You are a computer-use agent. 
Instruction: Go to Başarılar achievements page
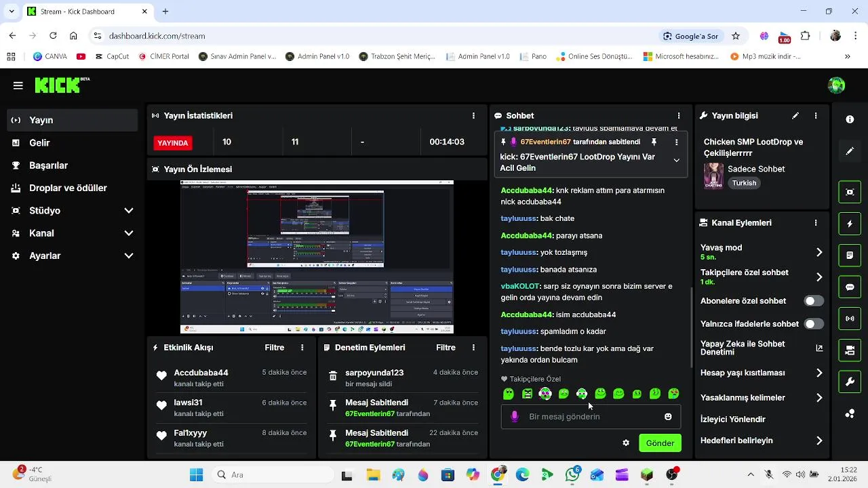point(71,165)
